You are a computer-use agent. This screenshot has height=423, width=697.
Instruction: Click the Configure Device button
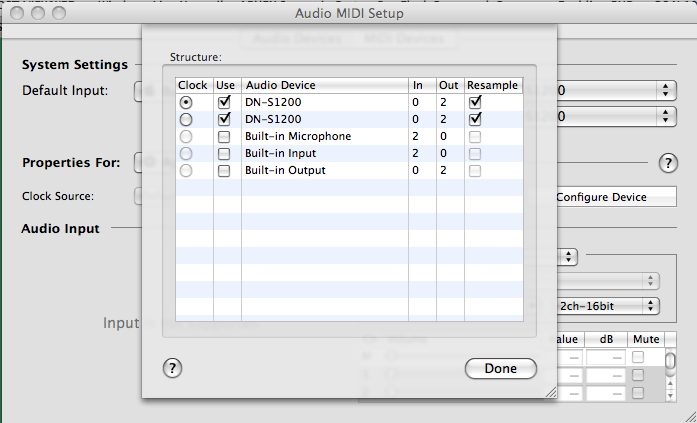[x=616, y=197]
